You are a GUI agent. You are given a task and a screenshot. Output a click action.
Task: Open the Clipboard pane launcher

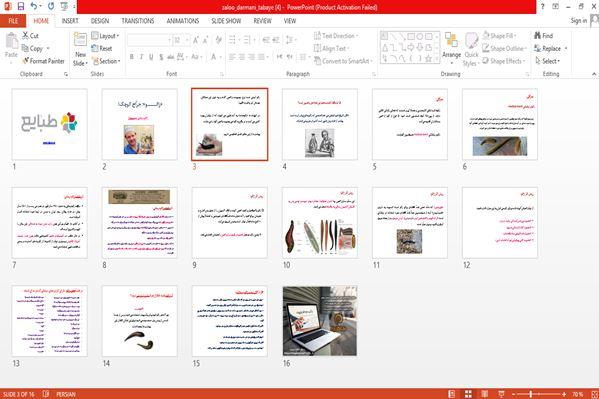pyautogui.click(x=66, y=74)
